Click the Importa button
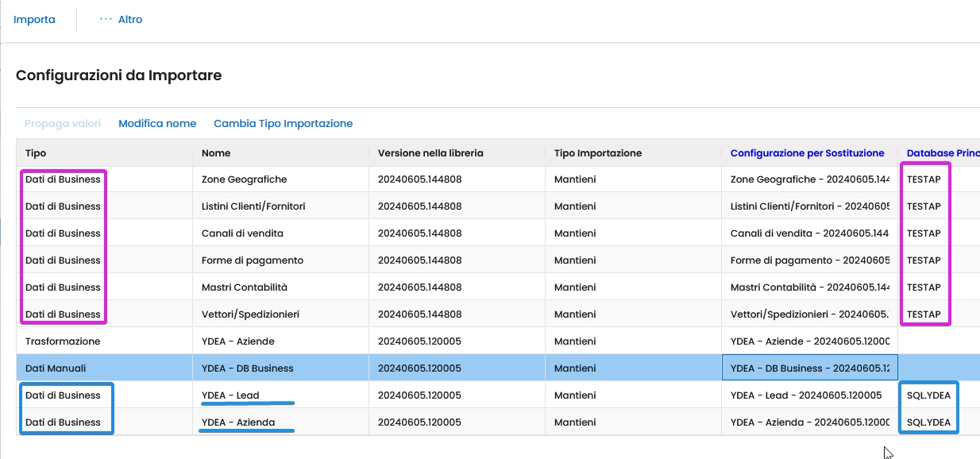Screen dimensions: 980x459 tap(34, 19)
